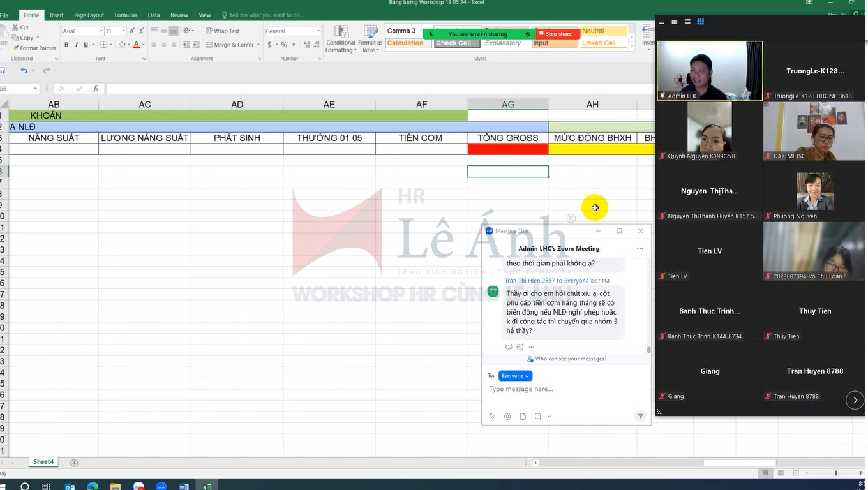The height and width of the screenshot is (490, 868).
Task: Open the Font name dropdown showing Arial
Action: point(82,31)
